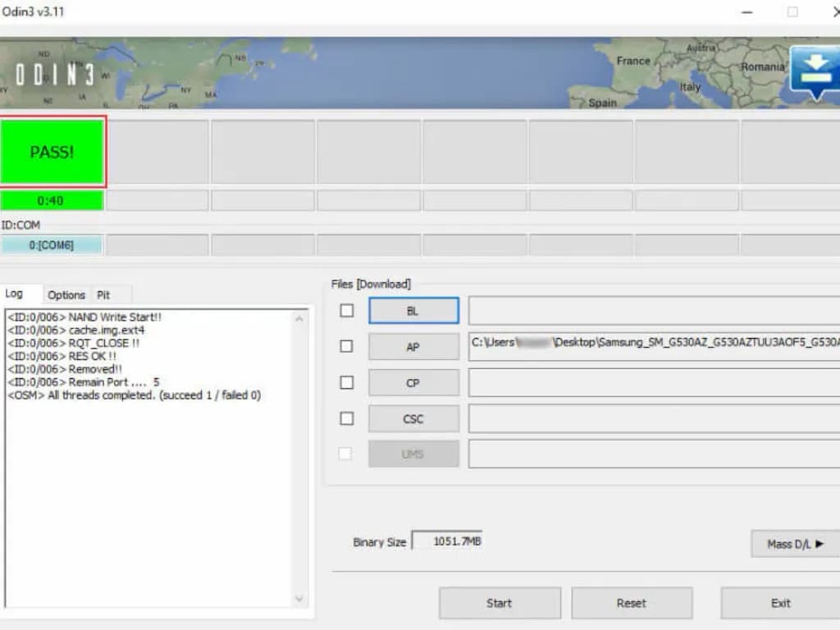Select the Log tab
Viewport: 840px width, 630px height.
tap(15, 294)
